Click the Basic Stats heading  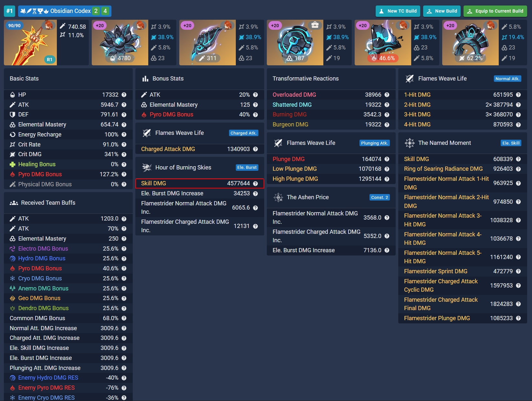[x=24, y=79]
